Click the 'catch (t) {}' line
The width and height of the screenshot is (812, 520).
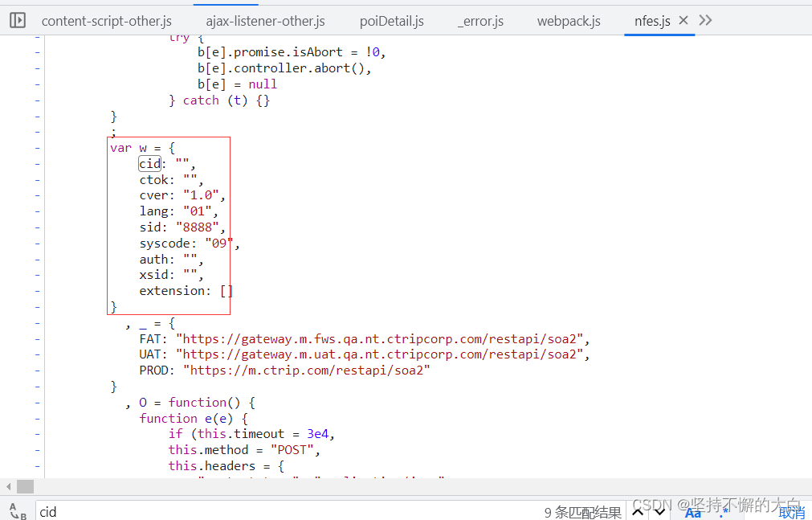[219, 100]
